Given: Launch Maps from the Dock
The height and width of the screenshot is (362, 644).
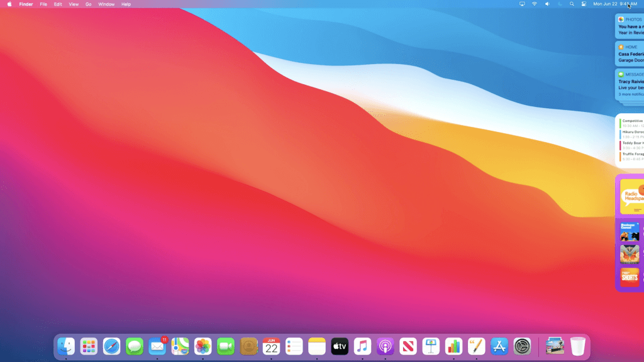Looking at the screenshot, I should click(180, 346).
